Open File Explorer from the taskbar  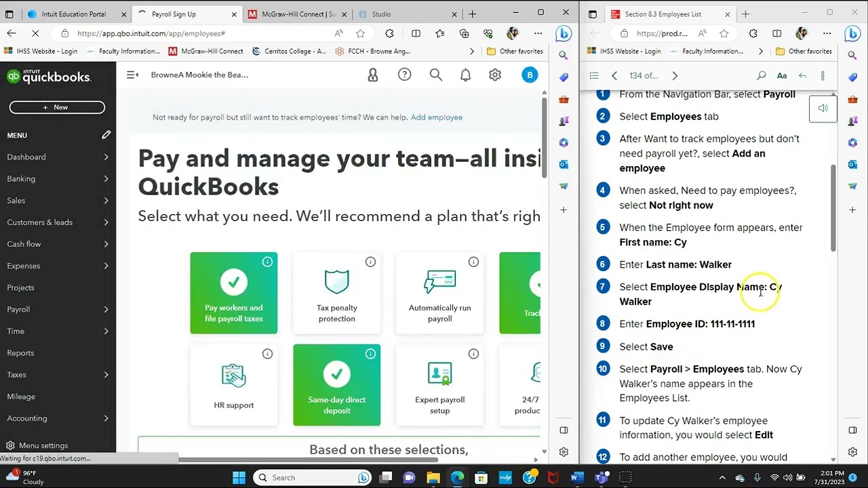click(x=433, y=478)
